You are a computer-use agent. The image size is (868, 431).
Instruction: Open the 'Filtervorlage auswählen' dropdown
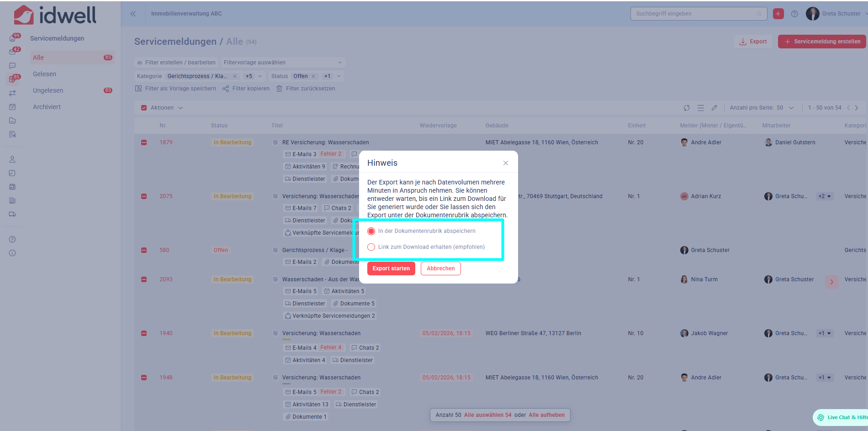[x=282, y=63]
